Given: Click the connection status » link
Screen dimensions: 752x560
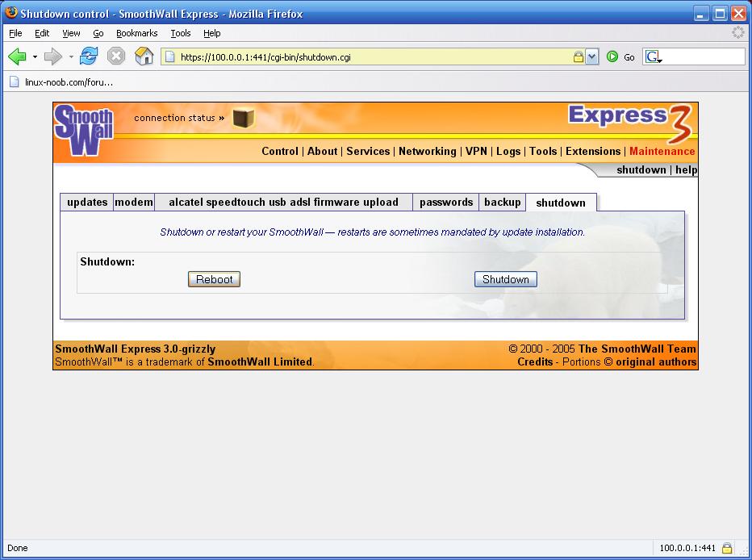Looking at the screenshot, I should (x=179, y=118).
